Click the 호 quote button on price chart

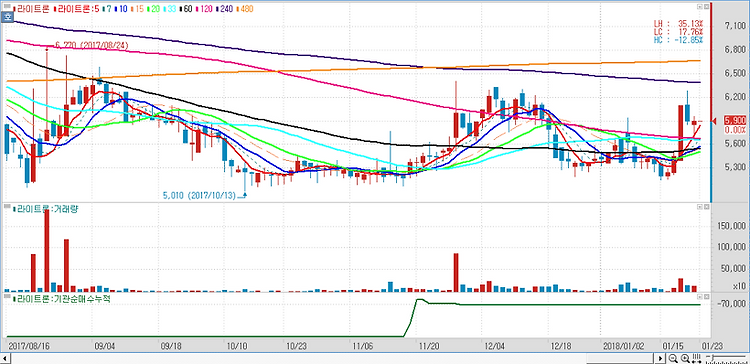tap(7, 17)
